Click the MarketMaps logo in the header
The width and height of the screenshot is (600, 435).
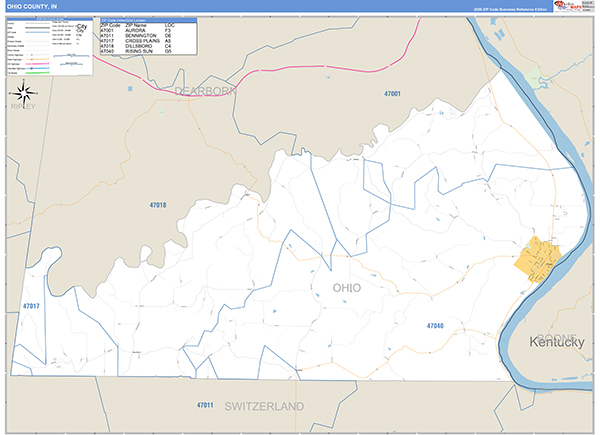click(x=568, y=7)
